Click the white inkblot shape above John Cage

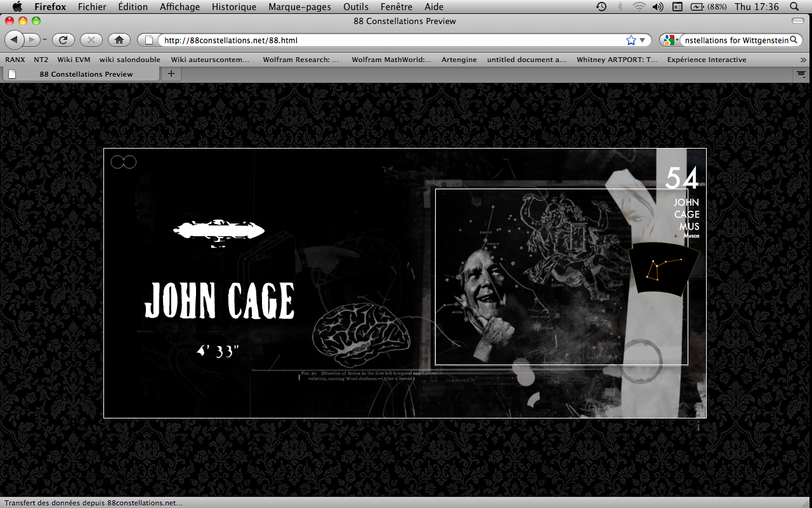[219, 231]
